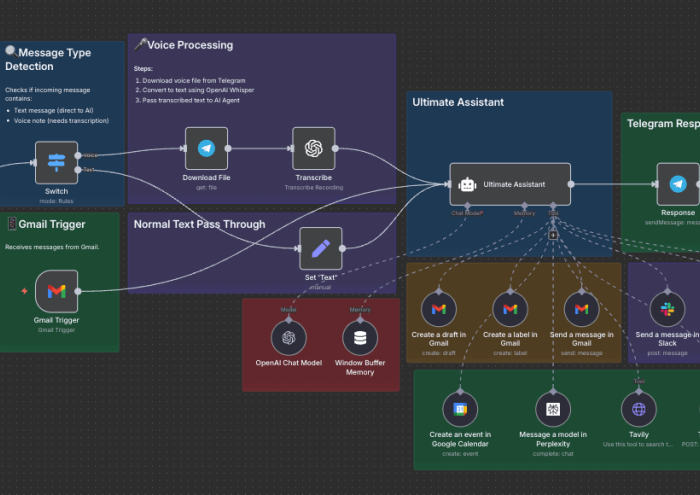Click the plus button under Tool connector
Image resolution: width=700 pixels, height=495 pixels.
[553, 235]
